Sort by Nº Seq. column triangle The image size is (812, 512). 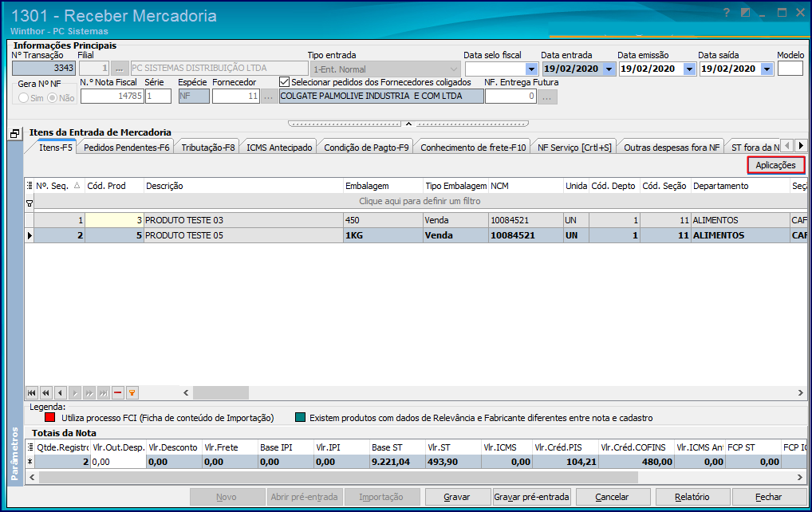coord(77,185)
